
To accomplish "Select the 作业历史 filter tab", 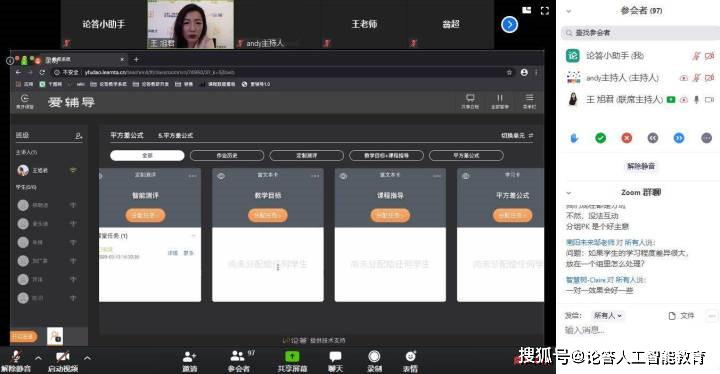I will point(227,156).
